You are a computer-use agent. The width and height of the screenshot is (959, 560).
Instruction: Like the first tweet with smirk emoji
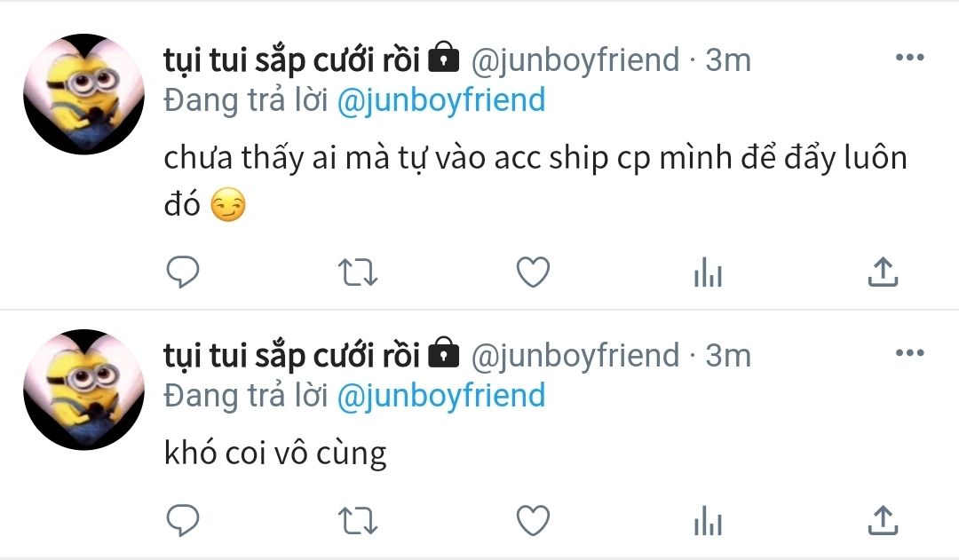[x=534, y=272]
